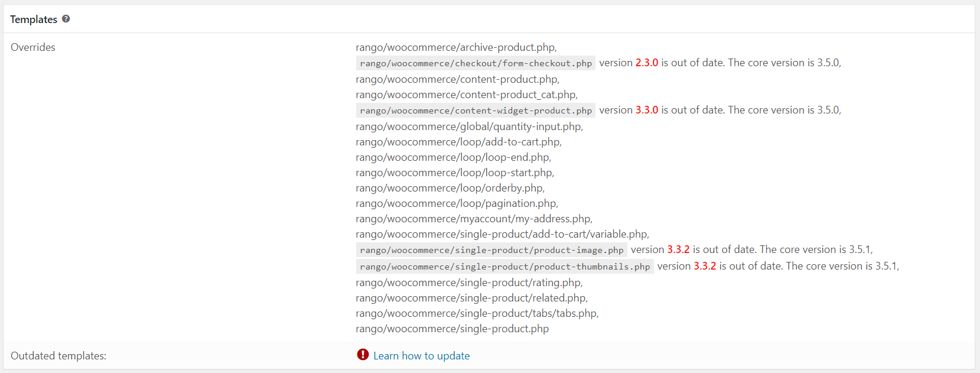This screenshot has height=373, width=980.
Task: Click single-product/related.php entry
Action: coord(471,298)
